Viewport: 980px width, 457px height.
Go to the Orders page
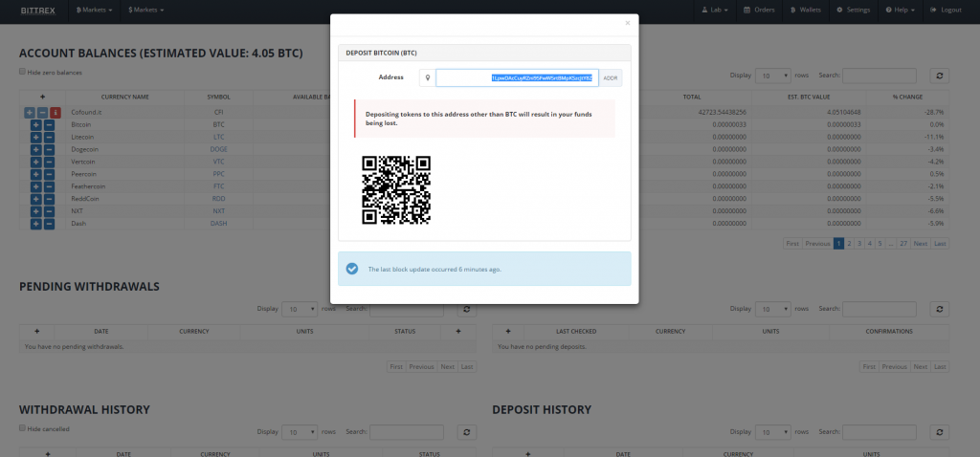(x=759, y=10)
